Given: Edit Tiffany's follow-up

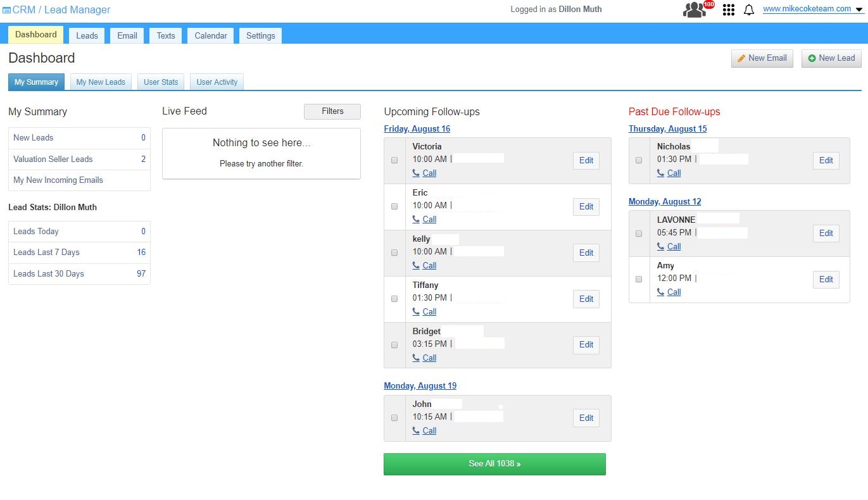Looking at the screenshot, I should point(586,299).
